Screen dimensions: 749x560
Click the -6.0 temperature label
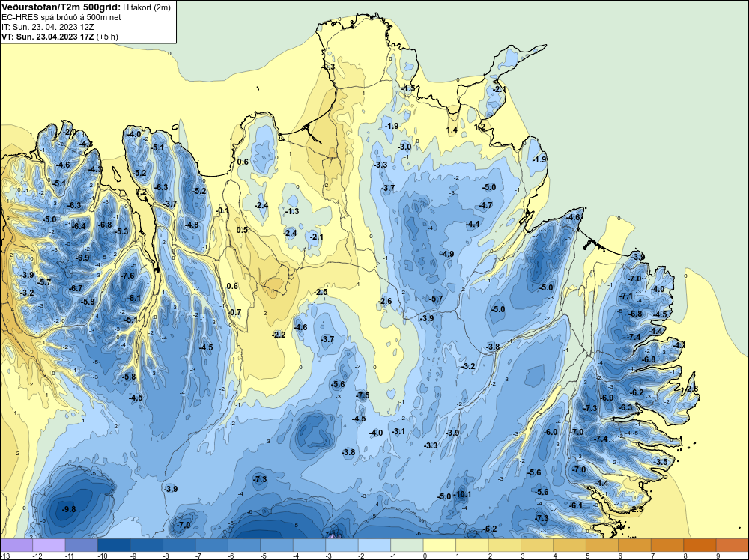point(551,432)
